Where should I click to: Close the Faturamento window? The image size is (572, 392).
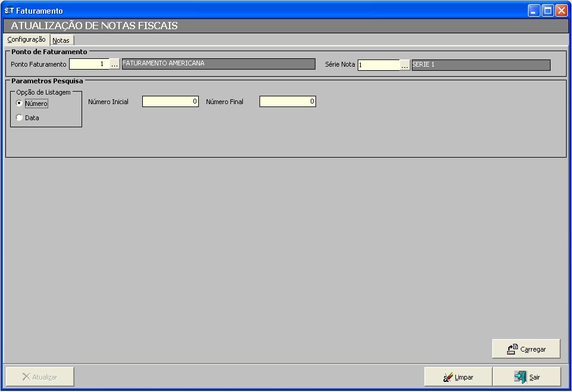coord(561,11)
